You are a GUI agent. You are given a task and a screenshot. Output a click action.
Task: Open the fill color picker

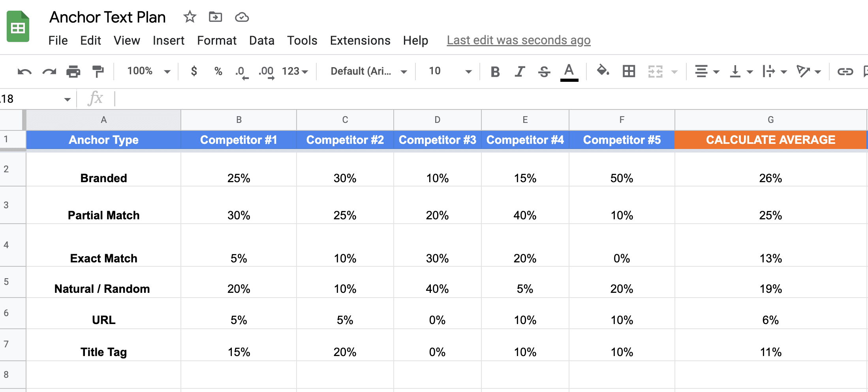[x=603, y=71]
